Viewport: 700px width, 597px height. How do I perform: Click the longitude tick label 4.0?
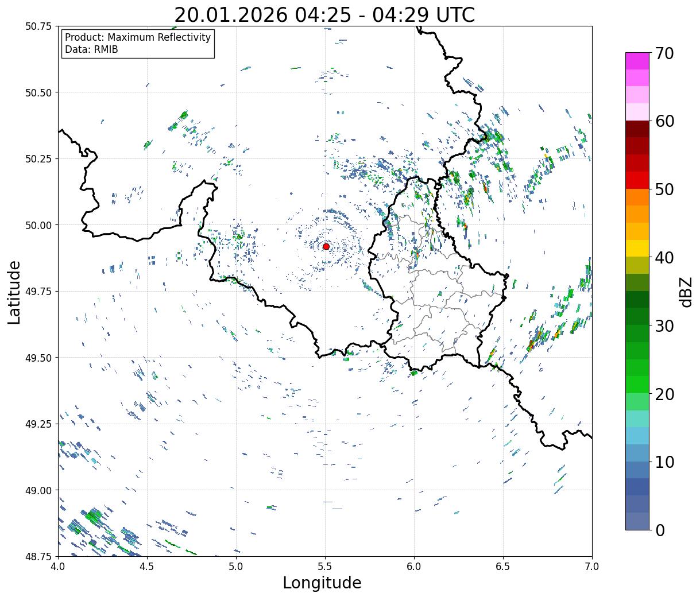tap(58, 567)
